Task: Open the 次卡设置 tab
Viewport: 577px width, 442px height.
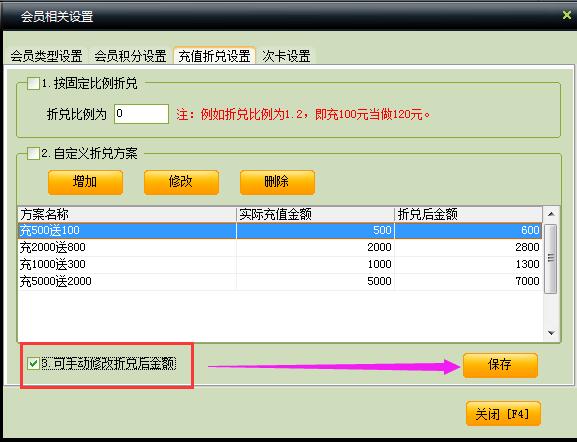Action: pos(286,56)
